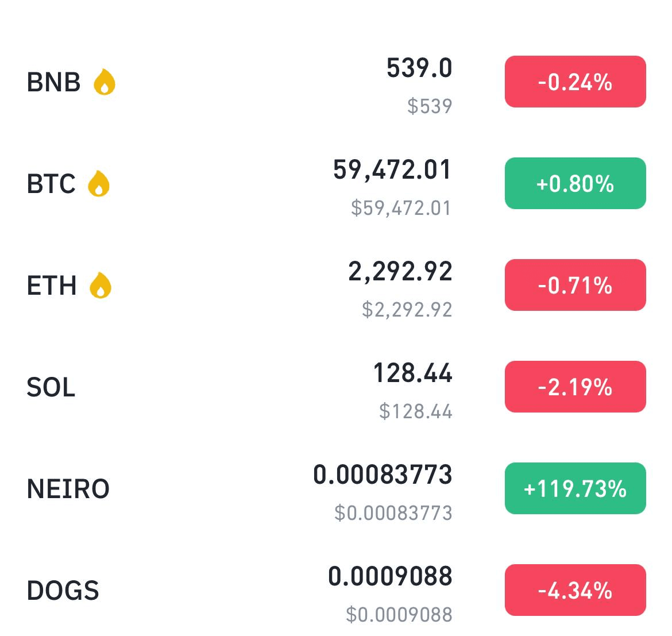
Task: Open the BNB coin row
Action: click(x=336, y=82)
